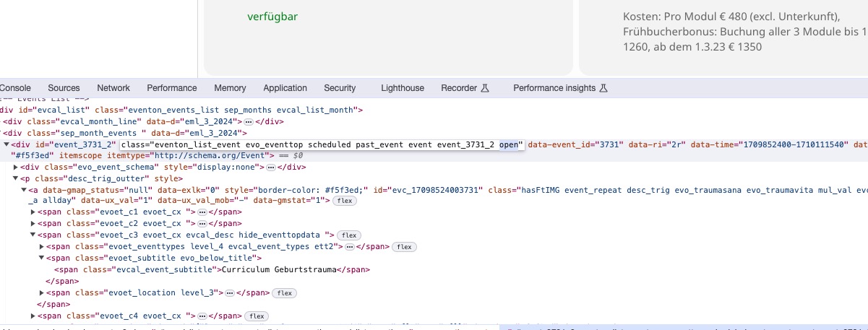
Task: Expand the evoet_location level_3 span
Action: click(x=42, y=293)
